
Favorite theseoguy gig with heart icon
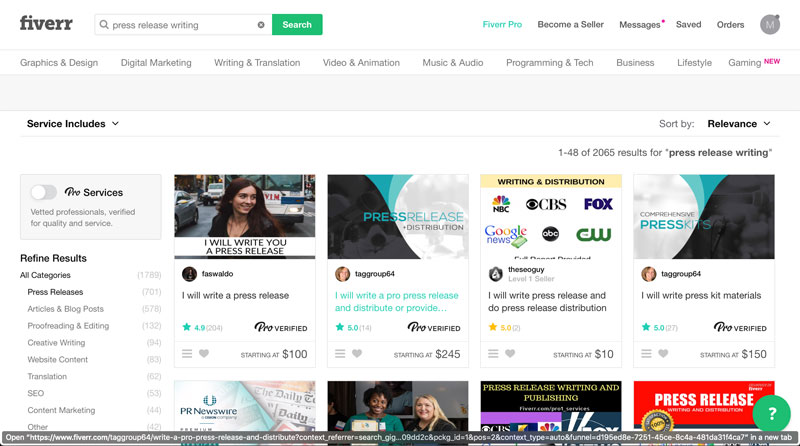510,354
